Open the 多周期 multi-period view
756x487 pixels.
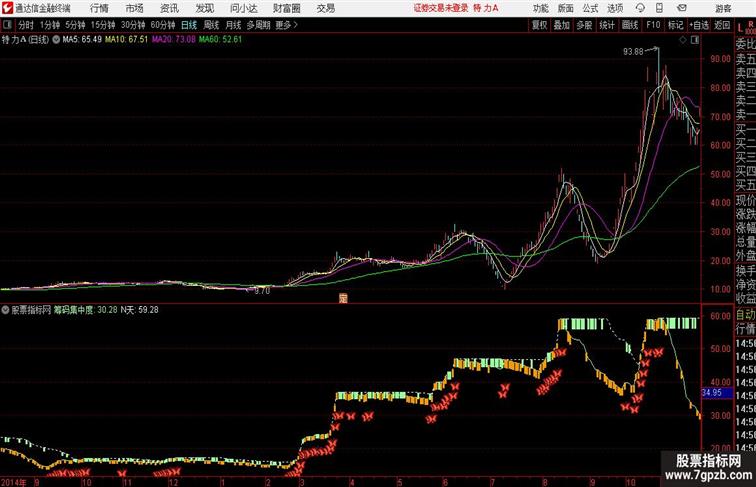(258, 25)
